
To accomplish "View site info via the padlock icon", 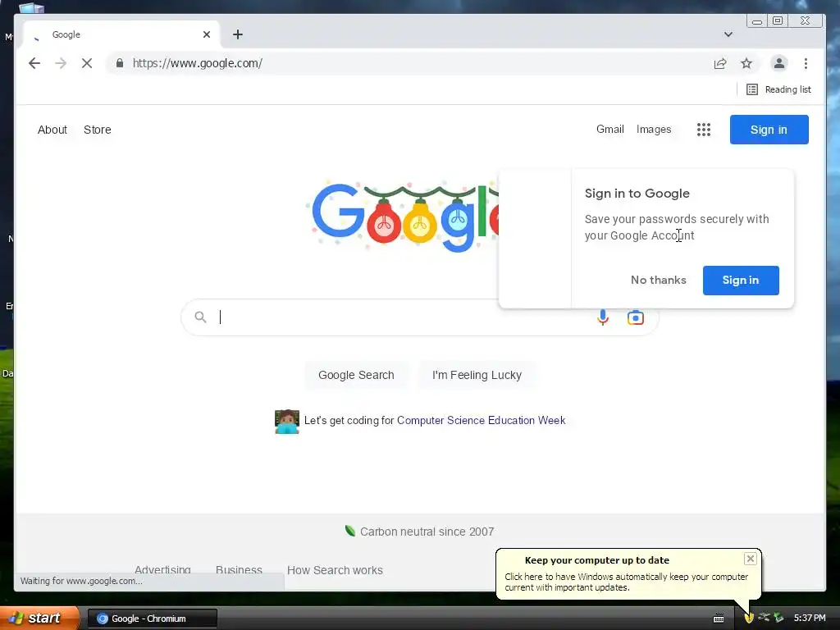I will click(120, 63).
